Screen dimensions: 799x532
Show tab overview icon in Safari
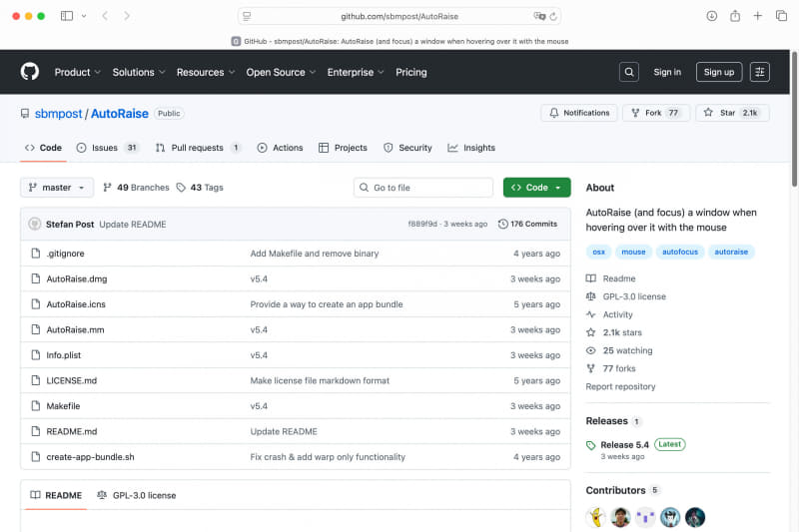tap(781, 16)
